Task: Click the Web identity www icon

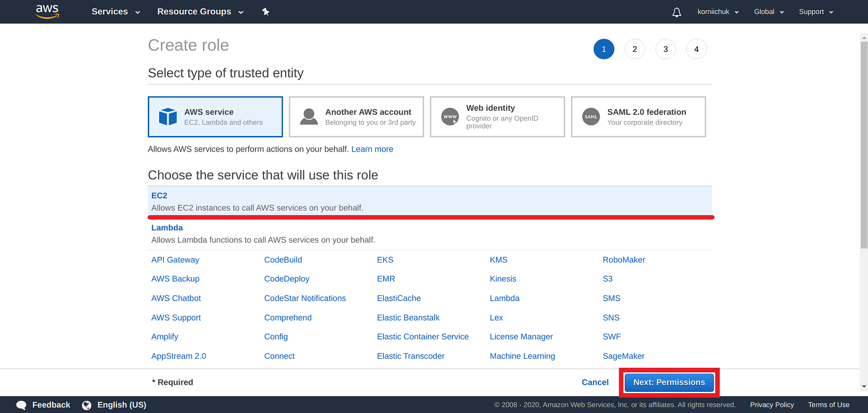Action: (x=450, y=117)
